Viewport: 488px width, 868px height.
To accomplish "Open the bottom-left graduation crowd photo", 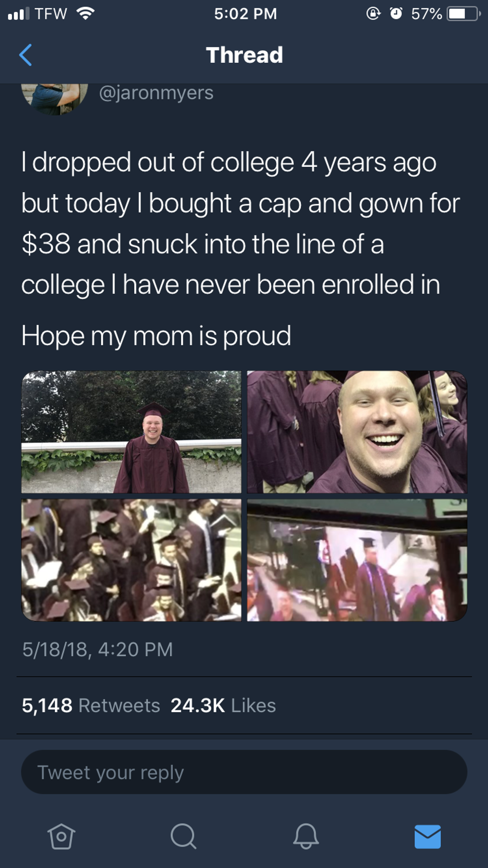I will point(131,560).
